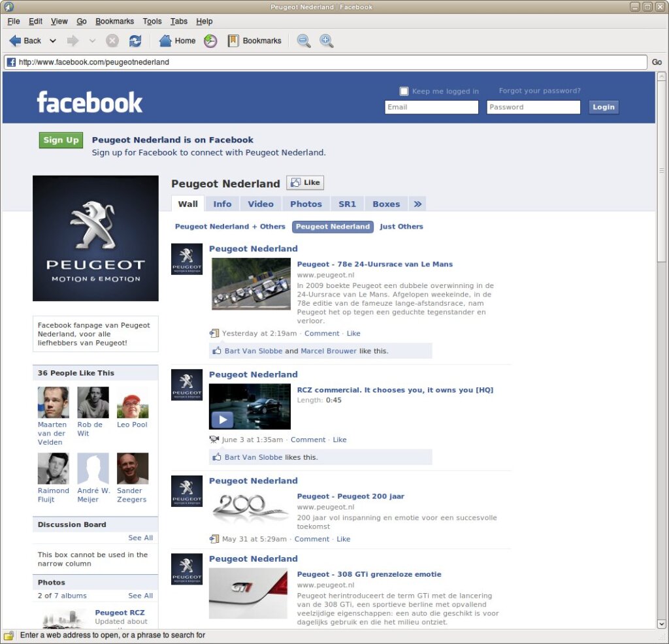Expand more page tabs with double chevron
Screen dimensions: 669x644
pos(417,204)
